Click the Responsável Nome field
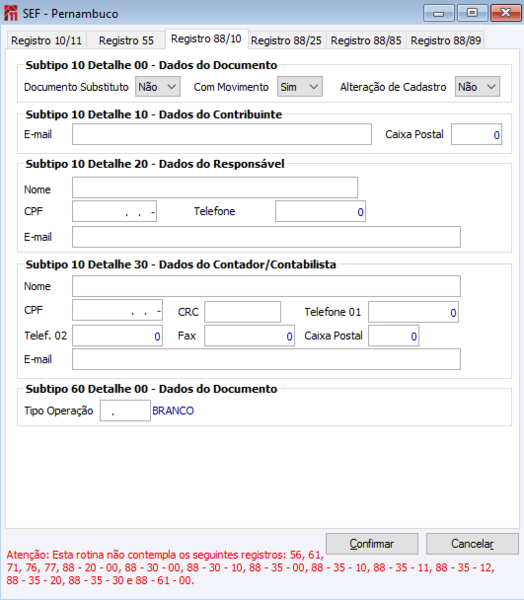The width and height of the screenshot is (524, 600). pyautogui.click(x=215, y=188)
